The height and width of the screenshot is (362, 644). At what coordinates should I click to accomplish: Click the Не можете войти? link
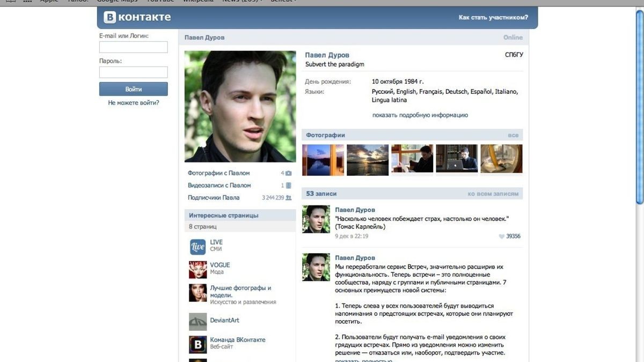pos(133,102)
